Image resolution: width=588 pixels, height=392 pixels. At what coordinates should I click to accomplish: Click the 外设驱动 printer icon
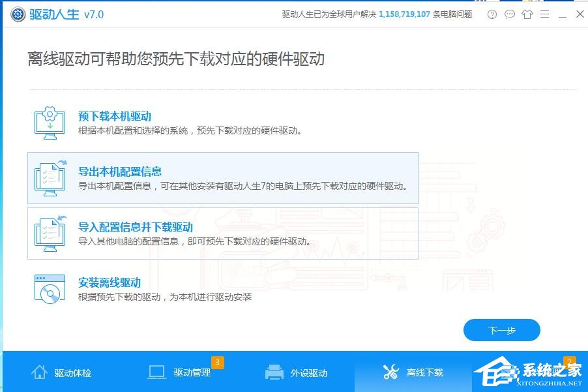tap(274, 372)
